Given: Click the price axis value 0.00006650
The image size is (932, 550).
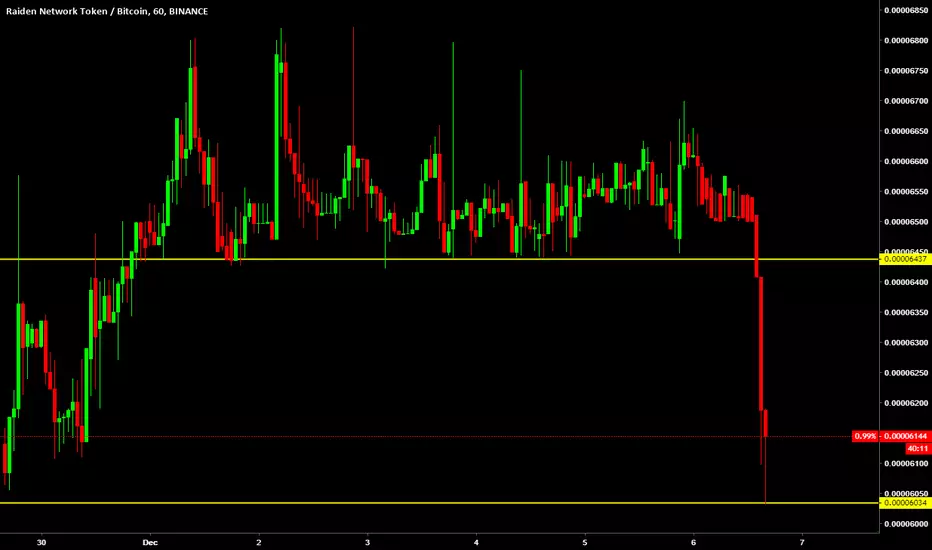Looking at the screenshot, I should tap(906, 131).
